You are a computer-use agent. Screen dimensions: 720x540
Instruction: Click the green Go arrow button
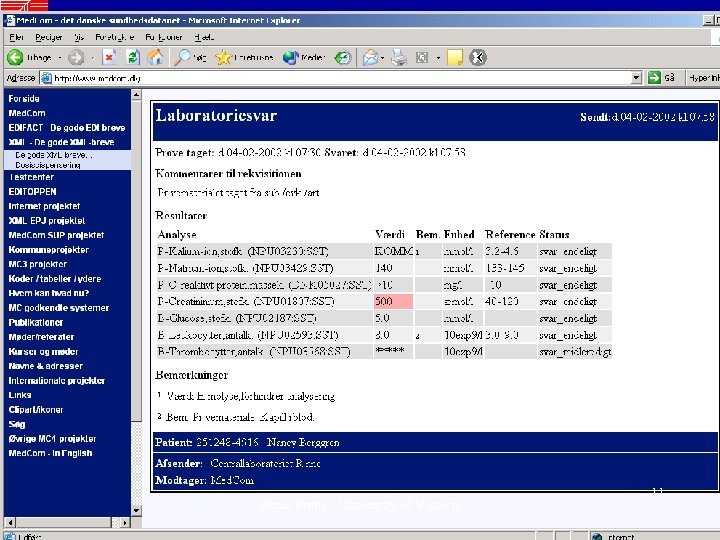pos(654,78)
